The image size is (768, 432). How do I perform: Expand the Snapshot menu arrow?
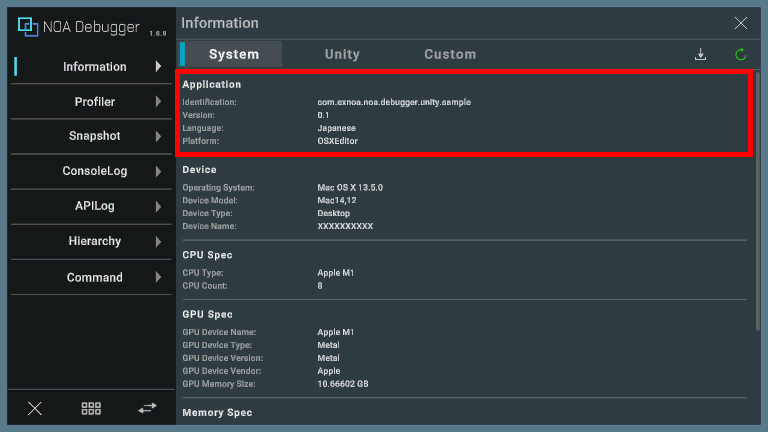158,136
